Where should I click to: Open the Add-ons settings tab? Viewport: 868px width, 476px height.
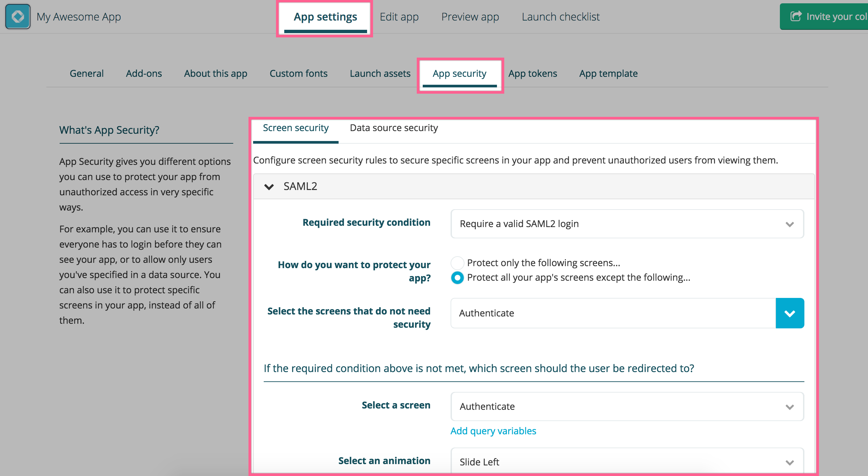coord(144,73)
